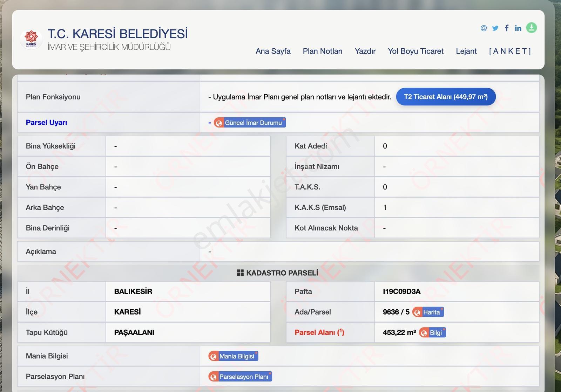The width and height of the screenshot is (561, 392).
Task: Click the T2 Ticaret Alanı button
Action: [x=446, y=97]
